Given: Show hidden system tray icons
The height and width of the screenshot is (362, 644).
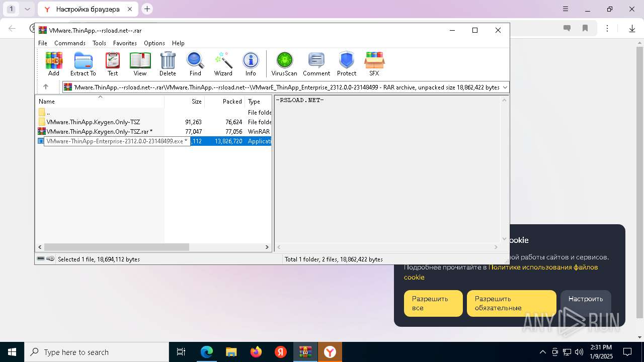Looking at the screenshot, I should coord(542,352).
